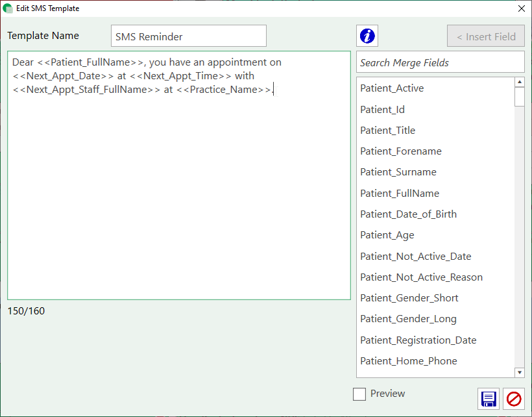The height and width of the screenshot is (417, 532).
Task: Click inside the Template Name field
Action: (188, 36)
